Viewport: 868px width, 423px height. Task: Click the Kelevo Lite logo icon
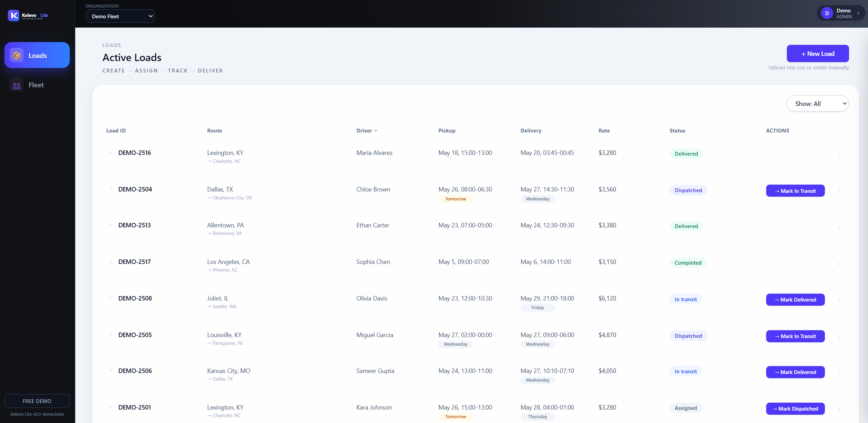[x=14, y=15]
